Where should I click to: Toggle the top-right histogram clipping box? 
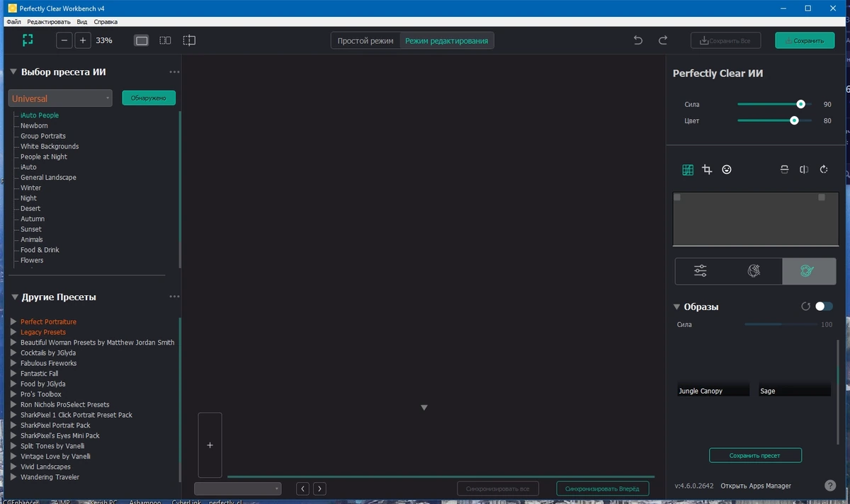click(822, 197)
